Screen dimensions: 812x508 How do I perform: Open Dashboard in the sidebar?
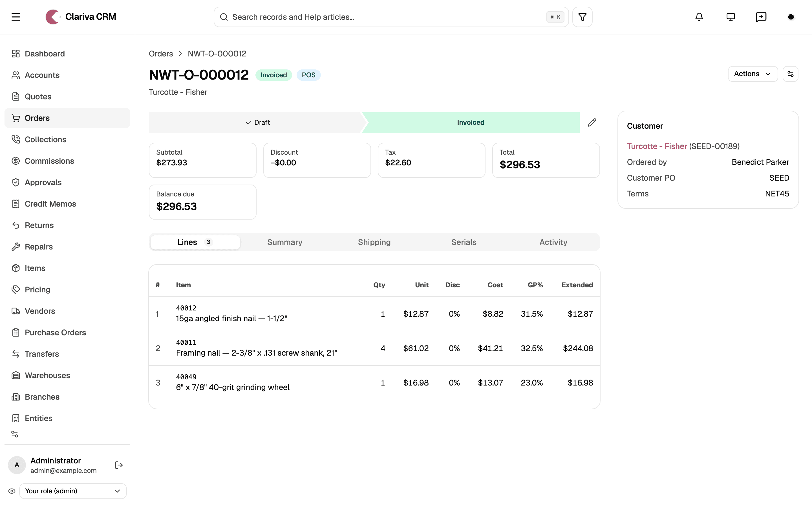pos(67,54)
